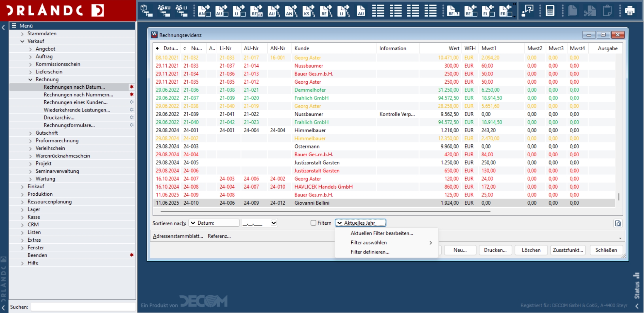Toggle favorite star next to Beenden
This screenshot has height=313, width=644.
pos(132,255)
